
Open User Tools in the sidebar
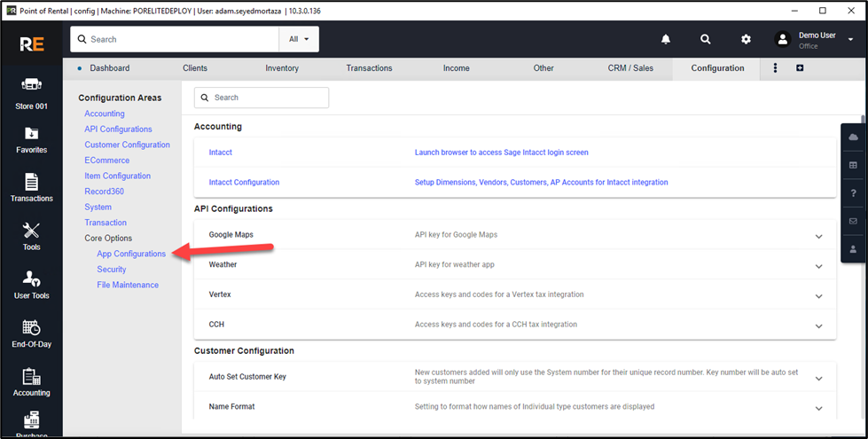click(31, 285)
